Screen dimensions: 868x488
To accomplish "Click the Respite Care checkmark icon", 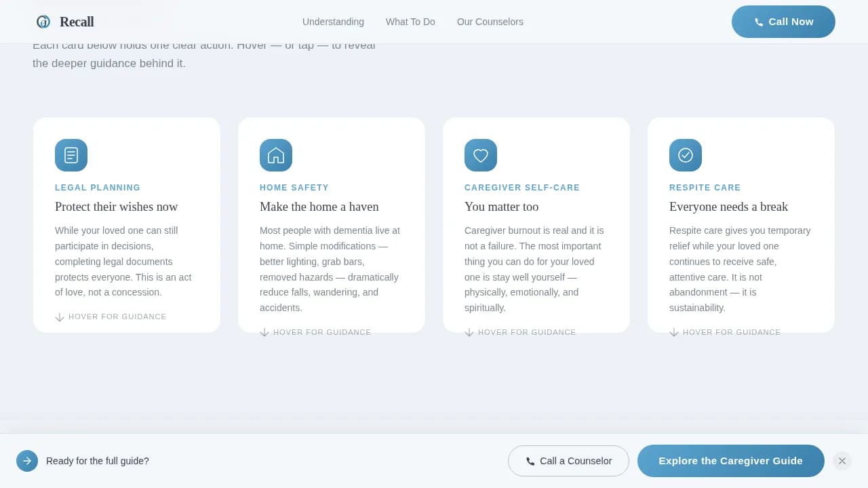I will pyautogui.click(x=686, y=155).
